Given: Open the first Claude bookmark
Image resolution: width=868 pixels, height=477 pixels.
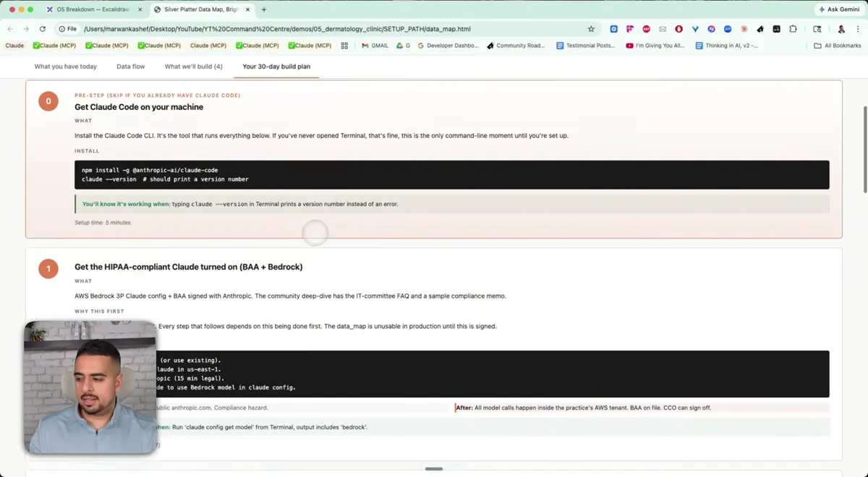Looking at the screenshot, I should click(14, 46).
